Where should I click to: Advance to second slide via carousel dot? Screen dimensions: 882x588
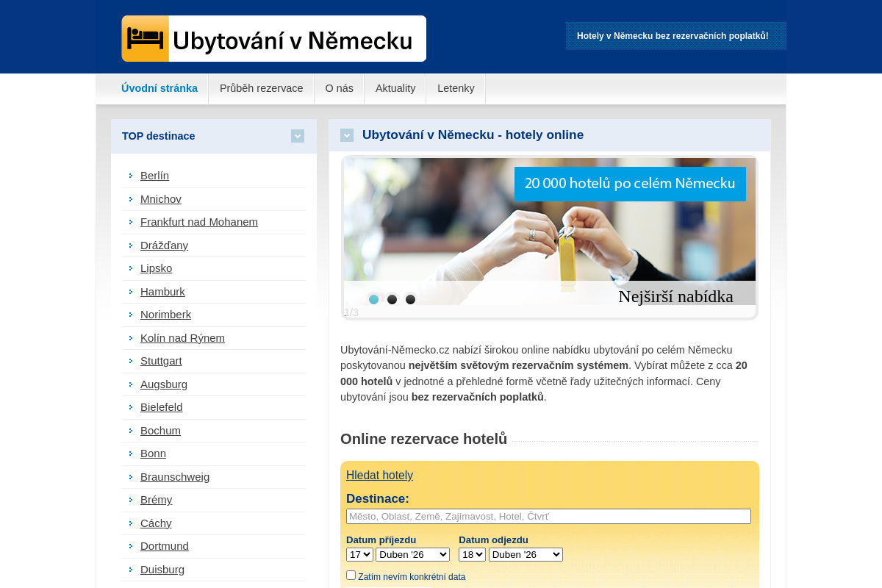(392, 299)
